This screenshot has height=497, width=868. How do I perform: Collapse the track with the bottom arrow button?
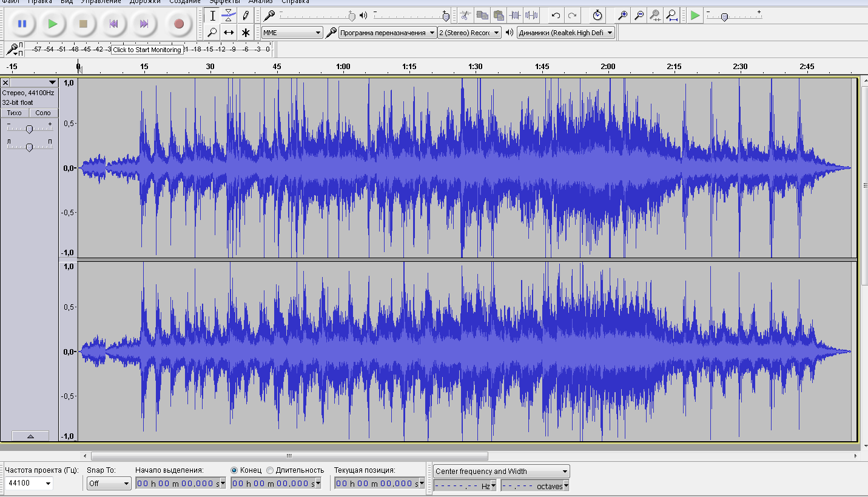(30, 436)
